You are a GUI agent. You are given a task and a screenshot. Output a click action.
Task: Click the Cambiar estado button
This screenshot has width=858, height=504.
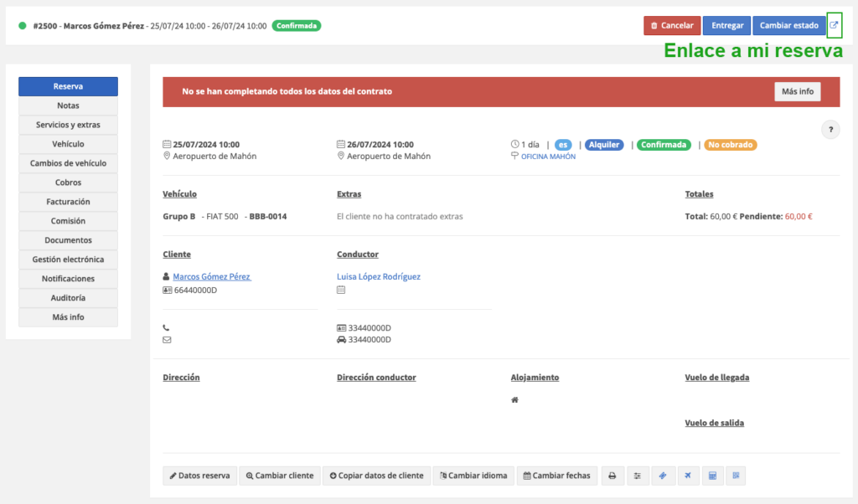pyautogui.click(x=789, y=26)
